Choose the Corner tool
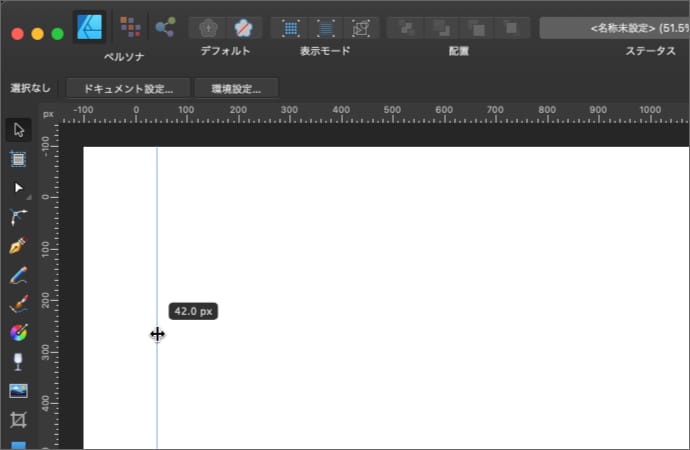 click(x=18, y=216)
